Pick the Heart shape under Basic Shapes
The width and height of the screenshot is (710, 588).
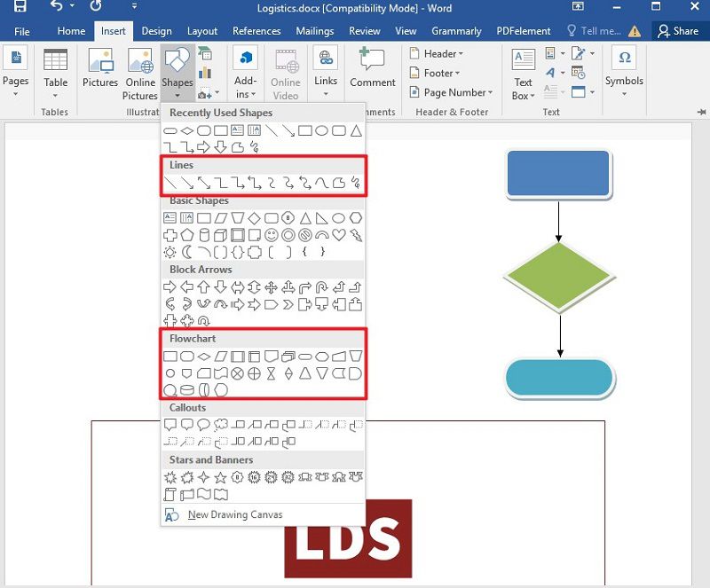click(340, 233)
